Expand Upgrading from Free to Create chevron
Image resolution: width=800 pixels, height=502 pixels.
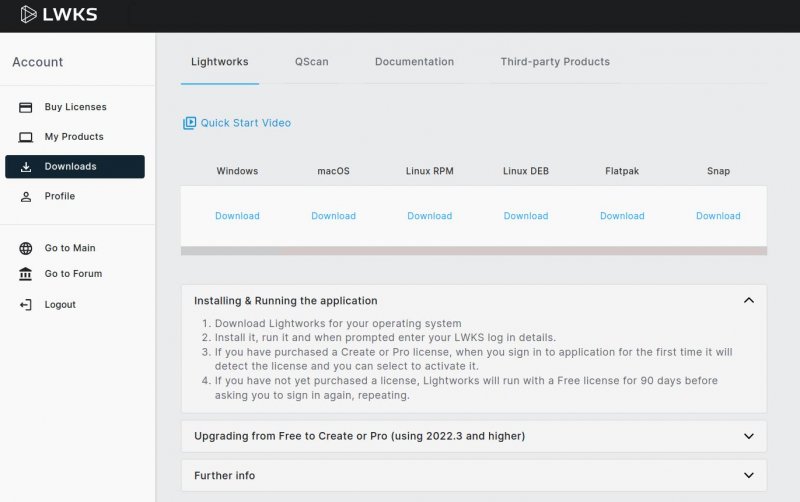pos(748,436)
